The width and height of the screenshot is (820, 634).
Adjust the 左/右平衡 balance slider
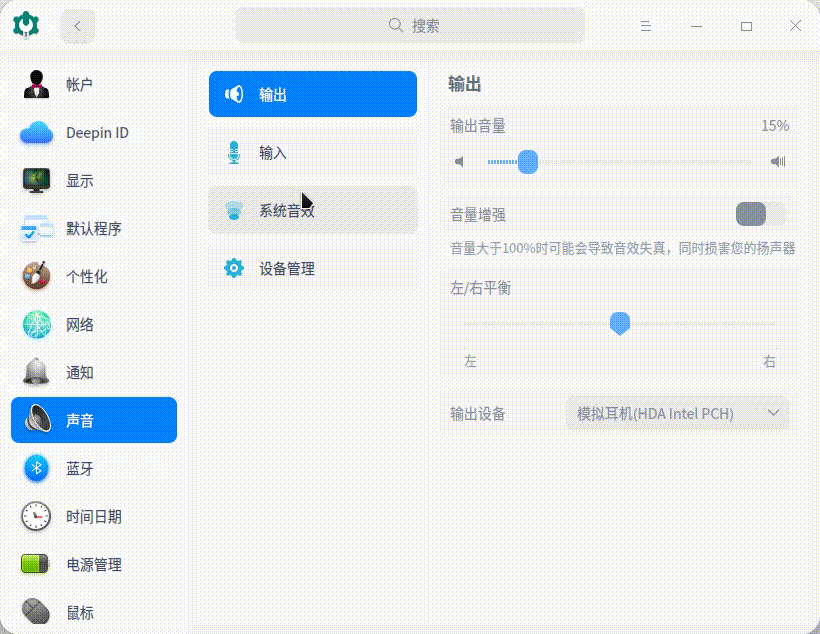(x=620, y=323)
